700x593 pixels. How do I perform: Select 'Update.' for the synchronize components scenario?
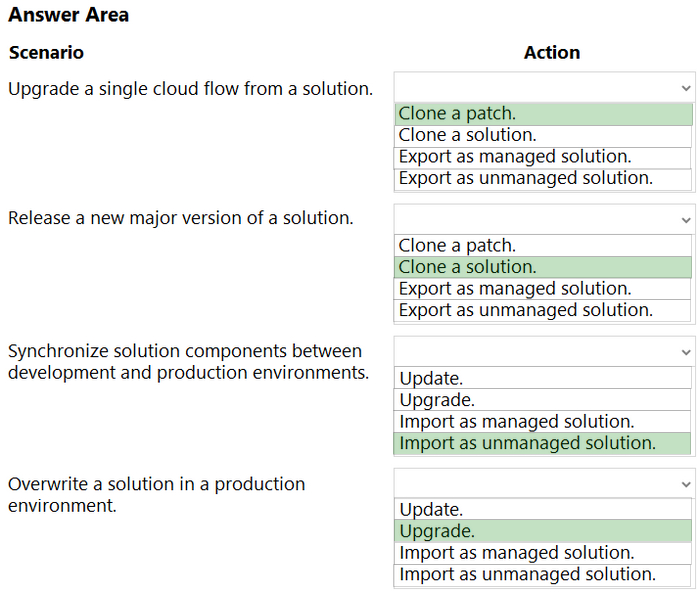click(x=543, y=378)
